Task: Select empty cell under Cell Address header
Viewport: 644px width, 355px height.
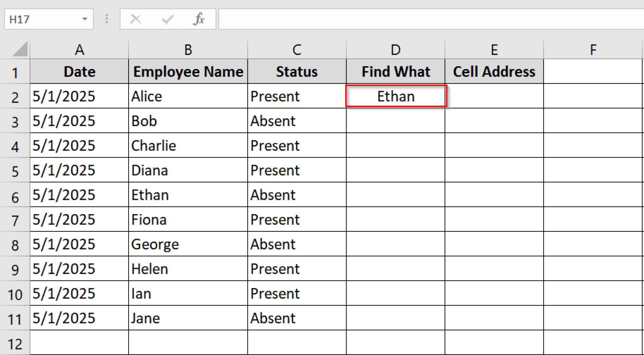Action: pos(494,96)
